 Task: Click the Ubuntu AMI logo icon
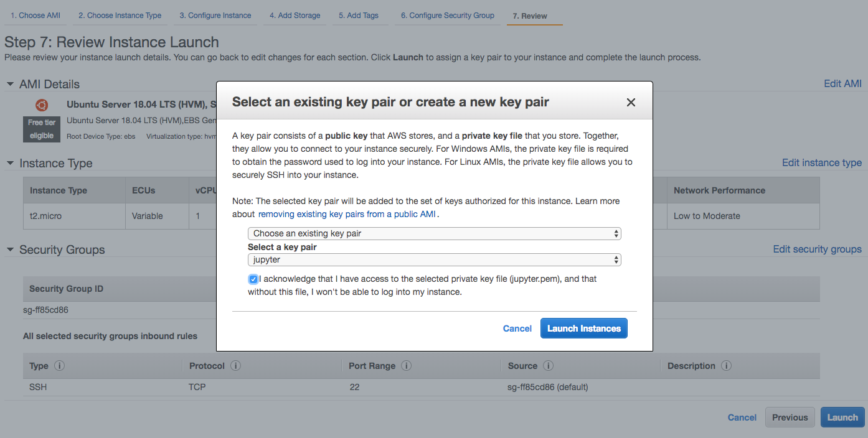41,106
